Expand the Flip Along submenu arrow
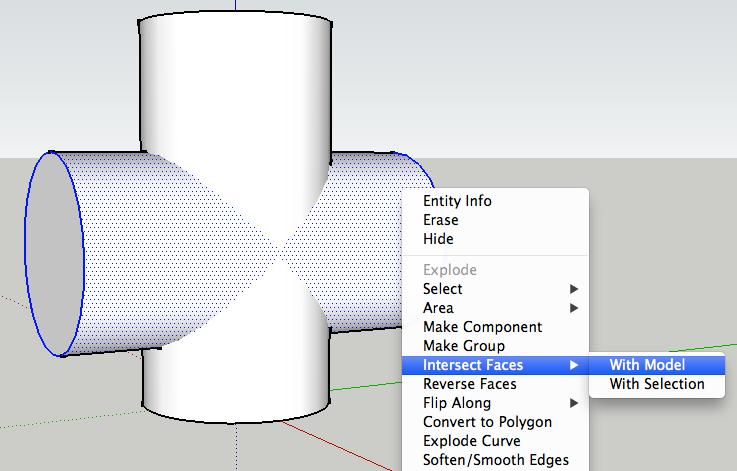Viewport: 737px width, 471px height. pyautogui.click(x=574, y=403)
